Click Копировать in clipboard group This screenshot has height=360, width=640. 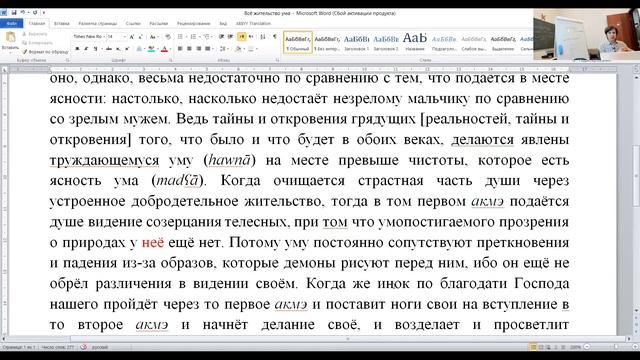[37, 43]
